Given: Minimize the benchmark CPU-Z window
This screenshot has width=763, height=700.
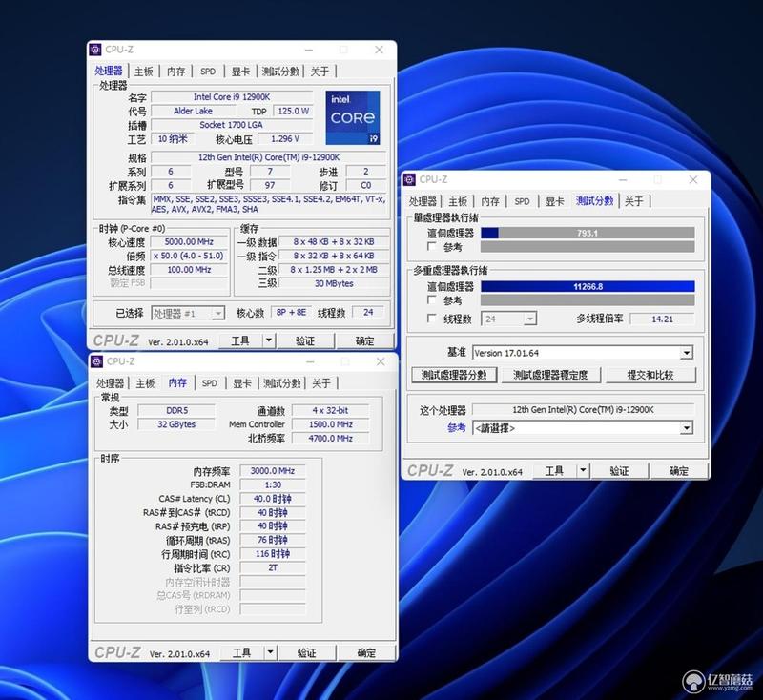Looking at the screenshot, I should [623, 180].
